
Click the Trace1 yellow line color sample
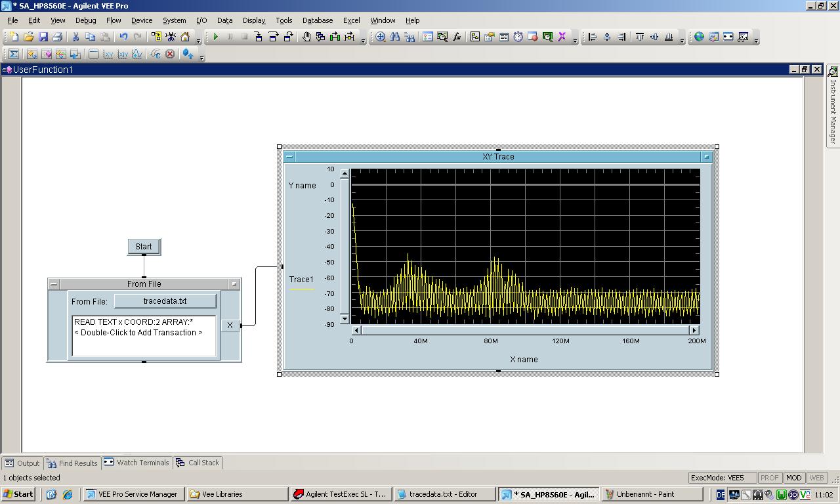(302, 289)
